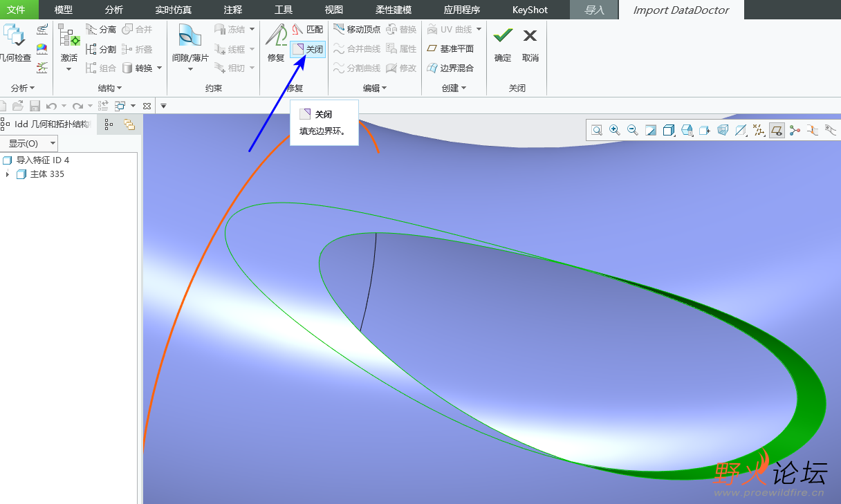Switch to the 注释 tab
The height and width of the screenshot is (504, 841).
tap(233, 10)
